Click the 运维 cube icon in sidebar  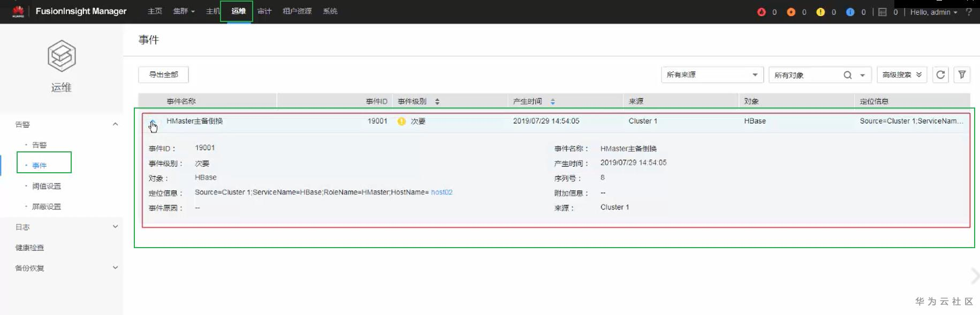62,56
